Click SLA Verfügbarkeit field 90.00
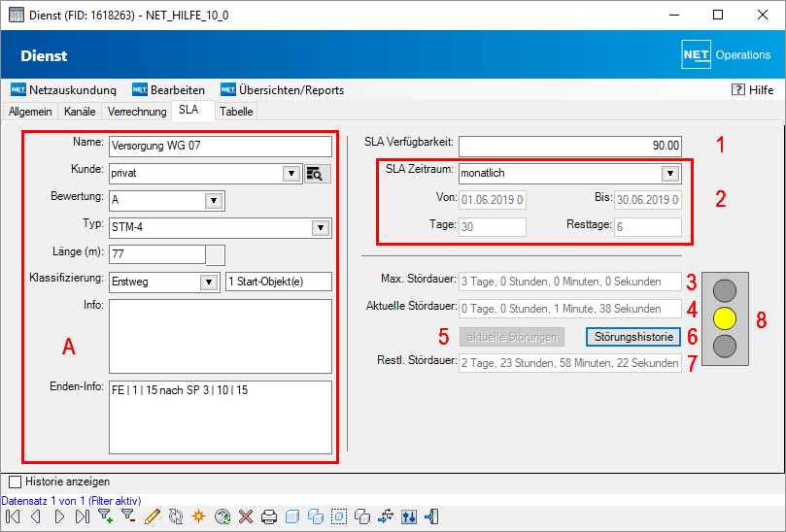 (x=570, y=147)
